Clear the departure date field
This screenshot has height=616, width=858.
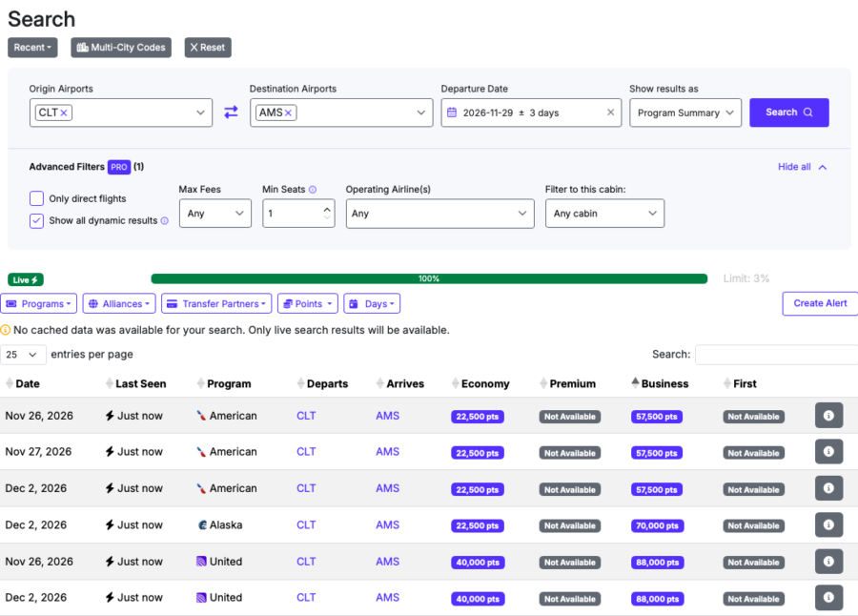pyautogui.click(x=611, y=113)
